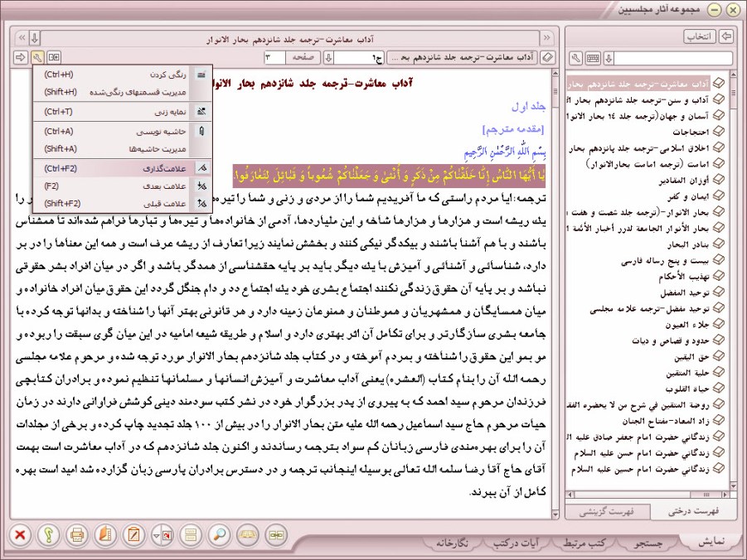Open search with the magnifying glass icon
Screen dimensions: 747x560
click(219, 535)
